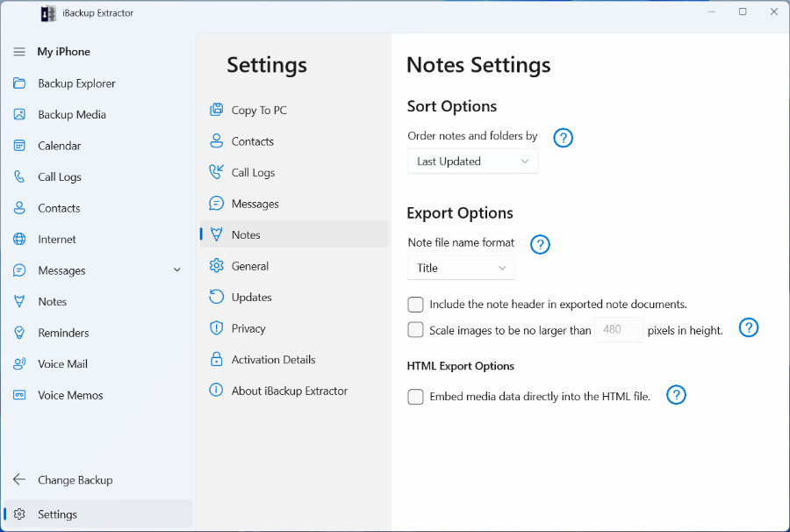
Task: Click the Privacy shield icon
Action: [x=216, y=328]
